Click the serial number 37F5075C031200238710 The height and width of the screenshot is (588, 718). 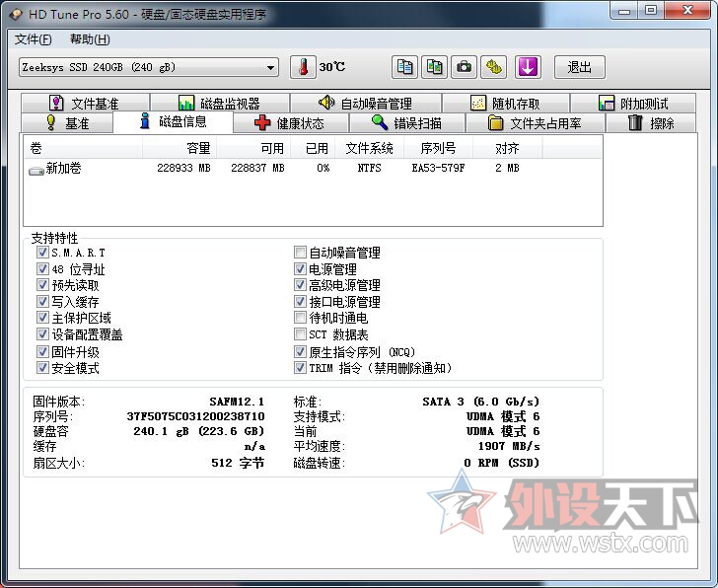pyautogui.click(x=195, y=416)
